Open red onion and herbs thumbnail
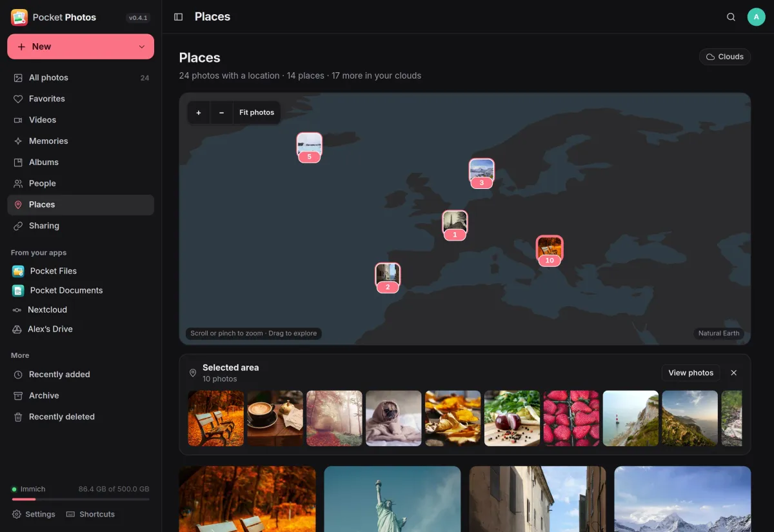Screen dimensions: 774x532 [513, 419]
